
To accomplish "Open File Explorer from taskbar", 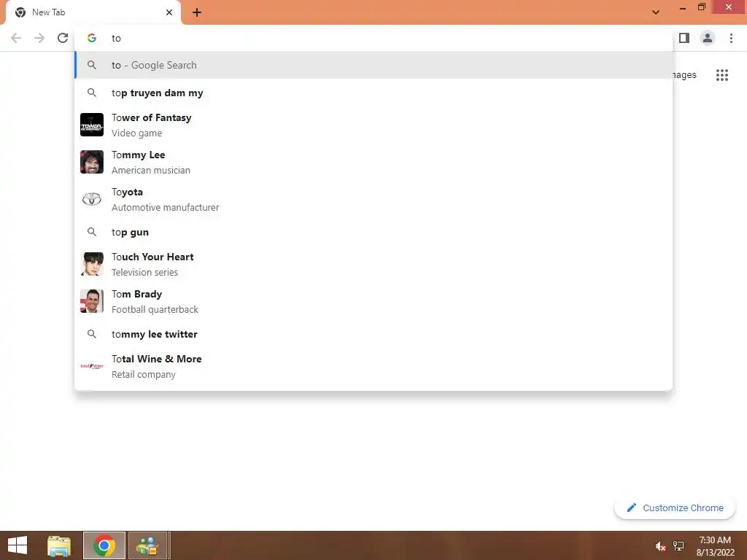I will click(x=58, y=545).
